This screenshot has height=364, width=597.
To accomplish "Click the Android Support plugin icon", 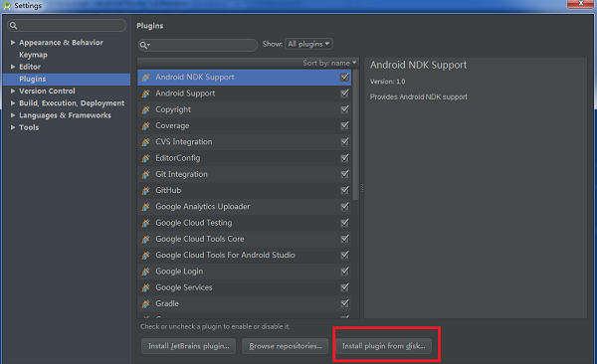I will 146,93.
